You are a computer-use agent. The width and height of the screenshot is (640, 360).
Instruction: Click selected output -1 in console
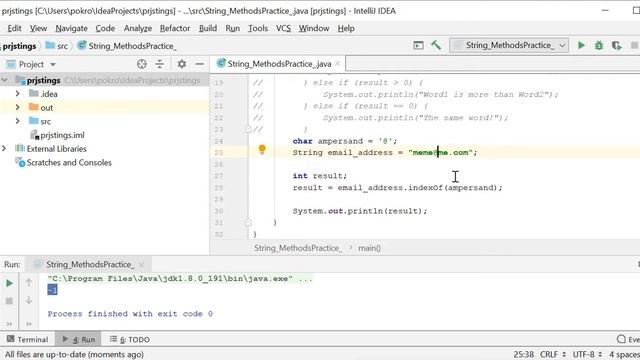tap(52, 290)
